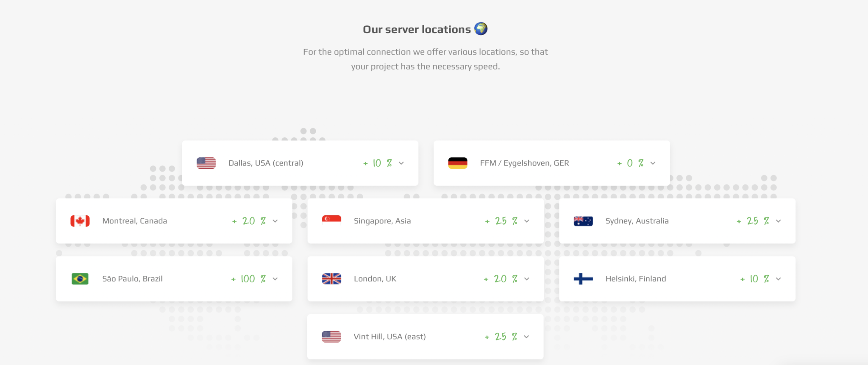Click the Finnish flag beside Helsinki
Image resolution: width=868 pixels, height=365 pixels.
[x=583, y=279]
